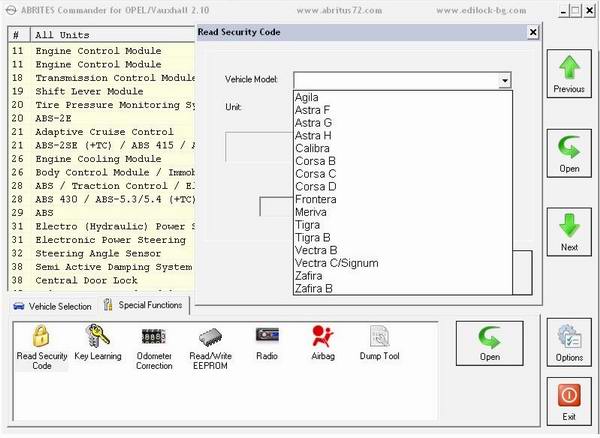This screenshot has width=600, height=438.
Task: Go to Previous with the up arrow
Action: coord(569,73)
